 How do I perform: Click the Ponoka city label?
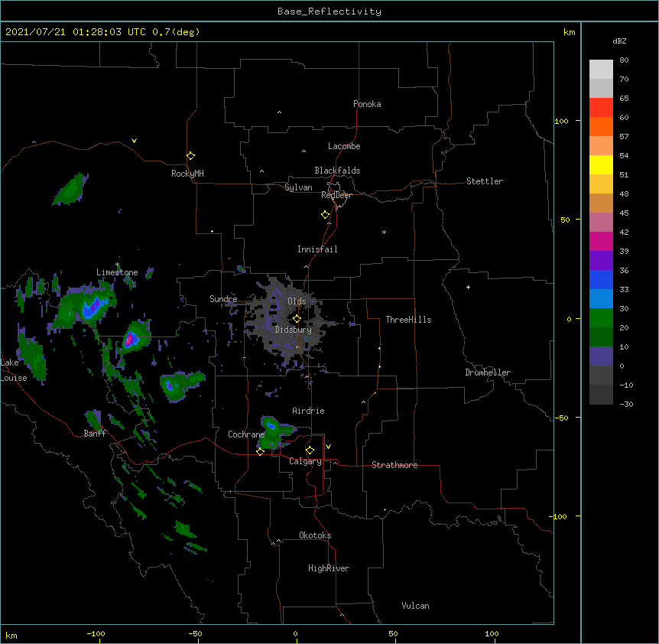(x=367, y=104)
